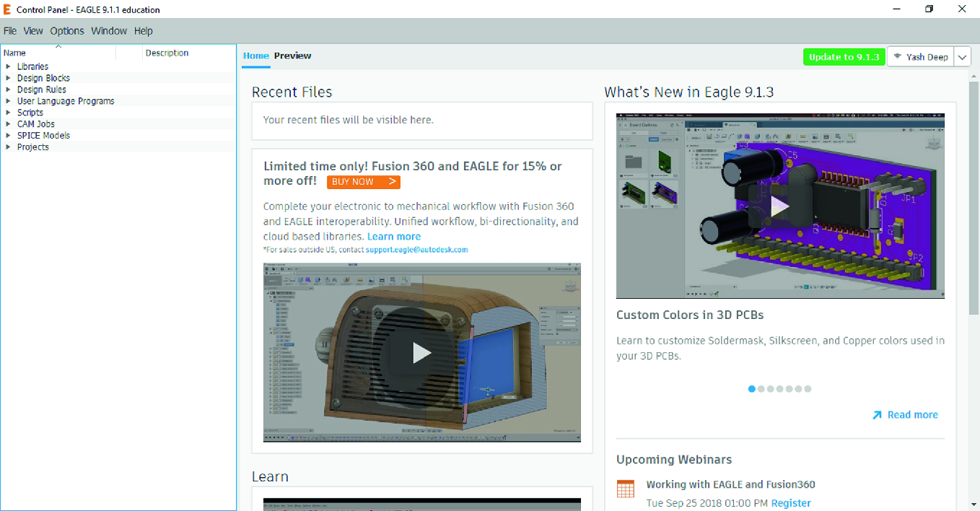Select the fourth carousel dot
980x511 pixels.
[780, 389]
